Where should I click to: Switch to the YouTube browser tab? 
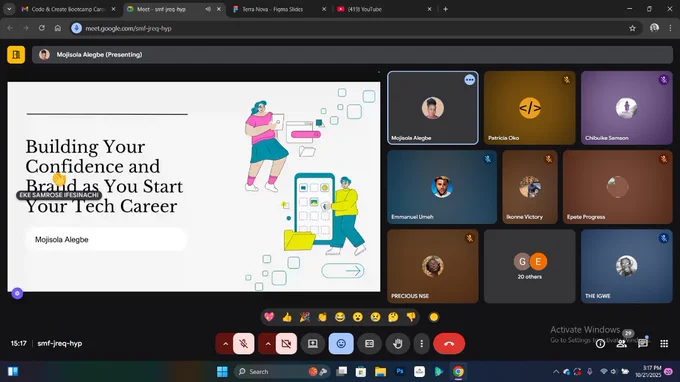tap(384, 9)
